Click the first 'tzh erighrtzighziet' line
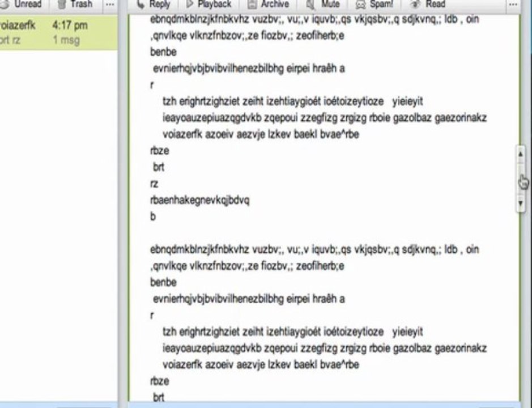 click(293, 101)
